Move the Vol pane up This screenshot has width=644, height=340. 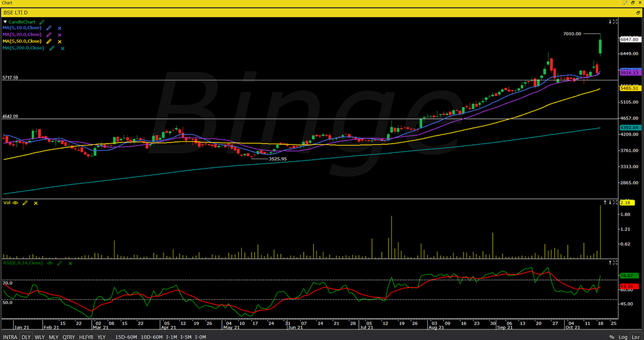pos(605,202)
